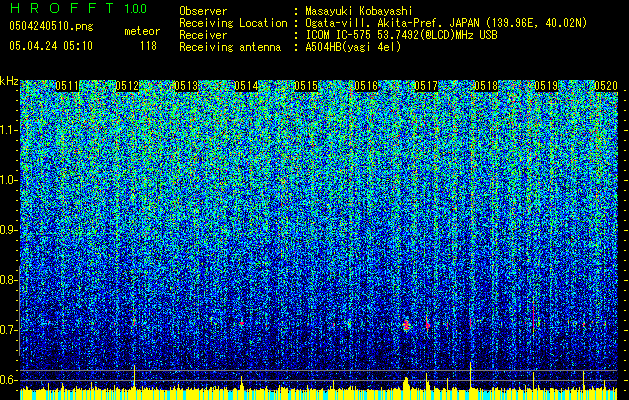Viewport: 629px width, 400px height.
Task: Click the red echo spot near 0514
Action: 242,323
